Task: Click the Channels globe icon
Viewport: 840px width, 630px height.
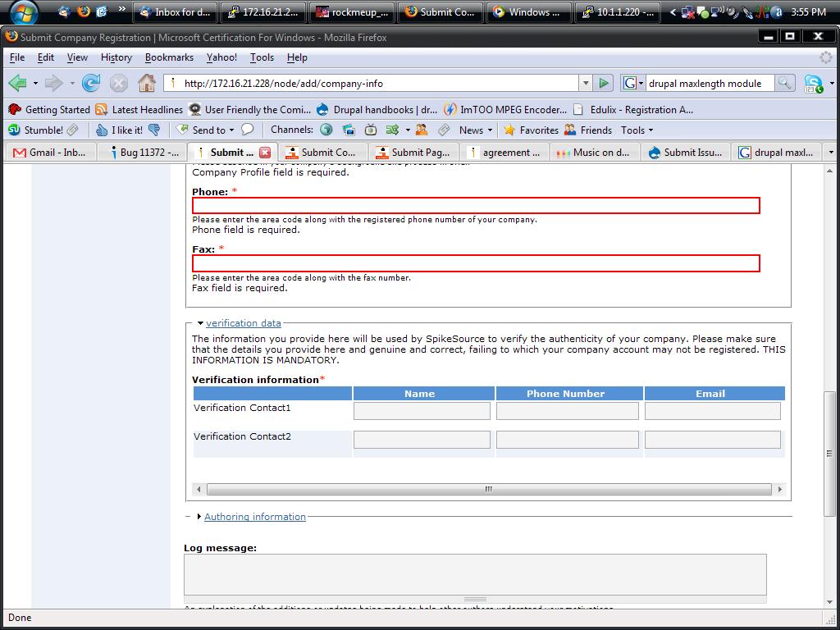Action: 326,130
